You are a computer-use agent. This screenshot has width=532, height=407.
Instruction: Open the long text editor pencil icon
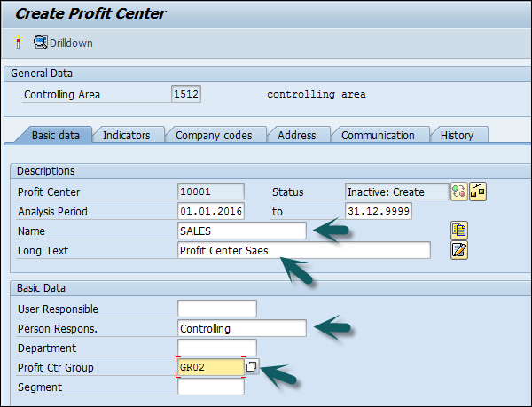(459, 250)
